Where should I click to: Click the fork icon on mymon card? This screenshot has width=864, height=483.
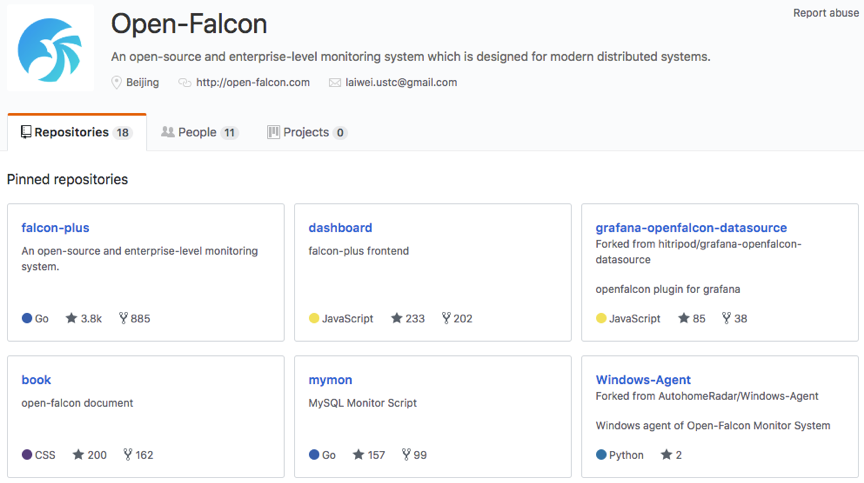tap(406, 454)
